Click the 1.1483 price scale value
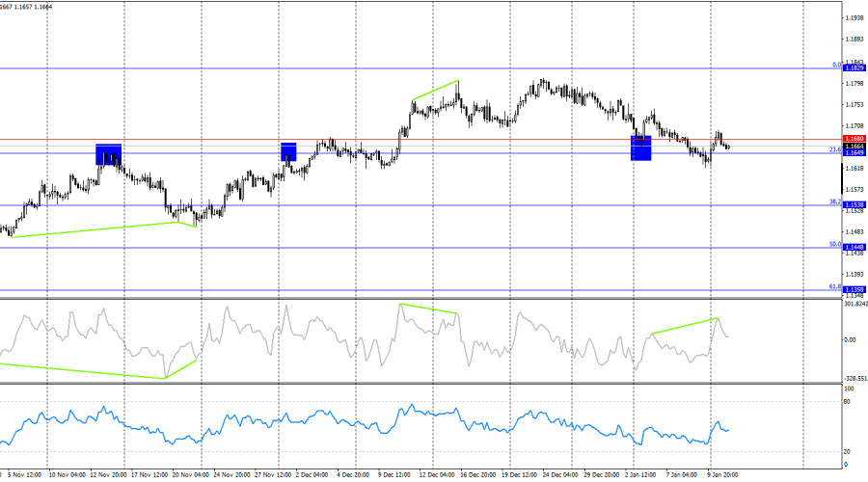 854,232
